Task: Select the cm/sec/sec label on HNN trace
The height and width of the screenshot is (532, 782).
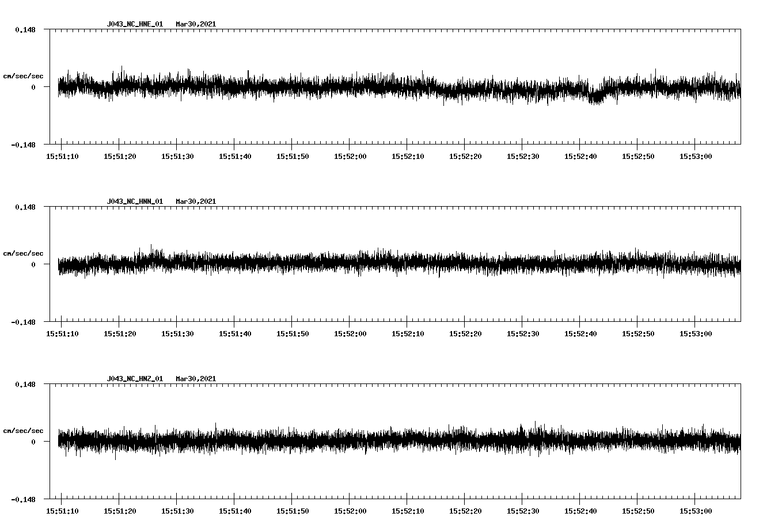Action: [24, 253]
